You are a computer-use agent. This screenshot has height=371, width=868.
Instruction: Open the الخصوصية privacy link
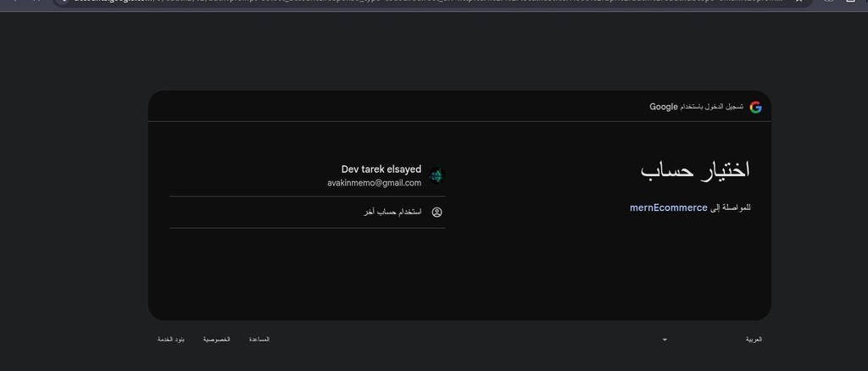pyautogui.click(x=216, y=339)
